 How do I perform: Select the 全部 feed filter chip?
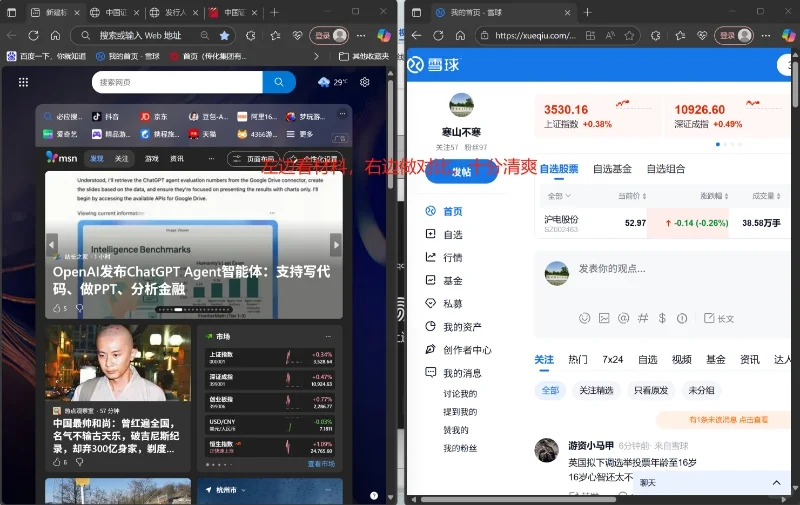tap(550, 390)
